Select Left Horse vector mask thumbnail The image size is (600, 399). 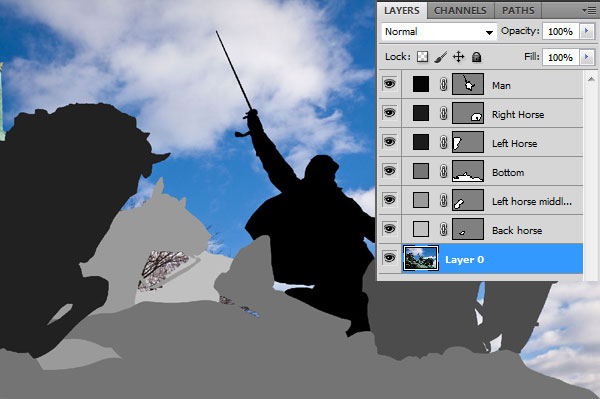pos(468,142)
